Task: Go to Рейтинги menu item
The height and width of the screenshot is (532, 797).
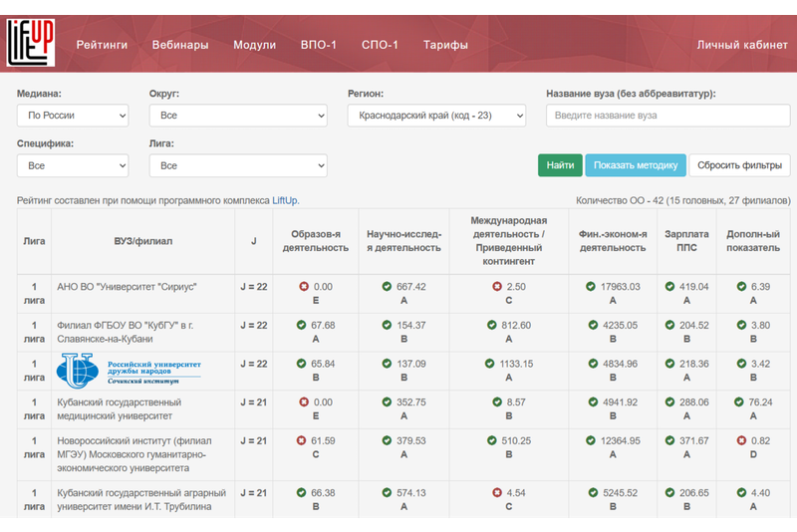Action: pos(102,45)
